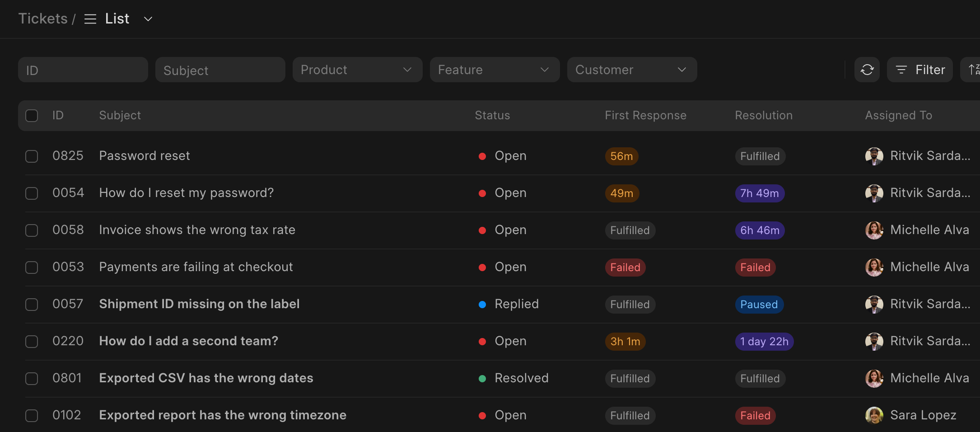Open "Invoice shows the wrong tax rate" ticket
980x432 pixels.
pos(197,230)
